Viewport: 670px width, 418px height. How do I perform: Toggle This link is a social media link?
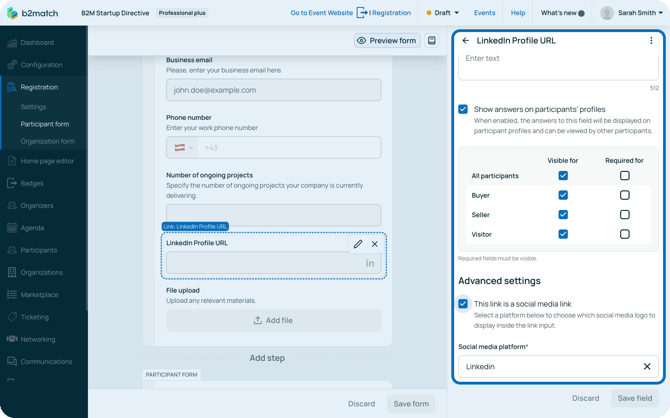463,304
